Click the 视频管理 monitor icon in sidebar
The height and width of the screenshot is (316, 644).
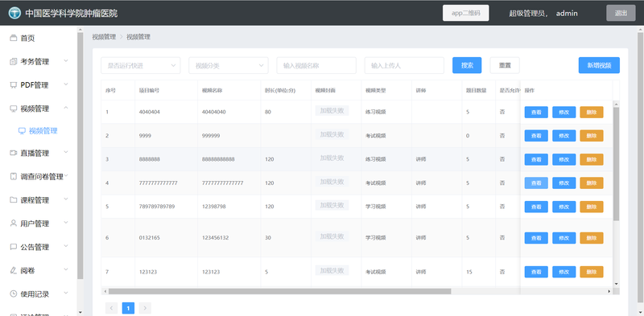click(x=13, y=109)
